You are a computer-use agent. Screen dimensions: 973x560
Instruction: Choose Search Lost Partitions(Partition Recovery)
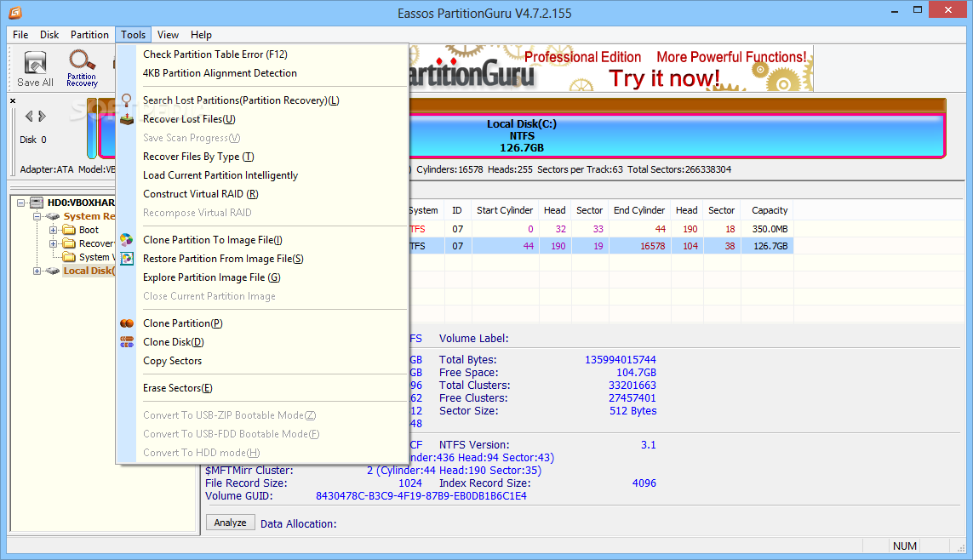(241, 100)
